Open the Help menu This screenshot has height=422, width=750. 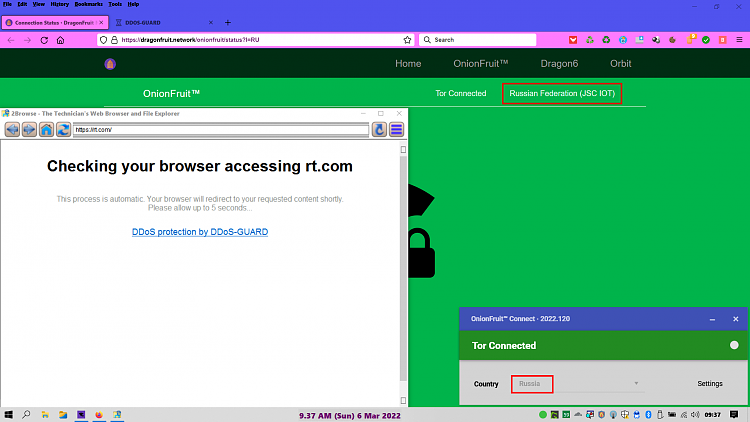click(133, 4)
